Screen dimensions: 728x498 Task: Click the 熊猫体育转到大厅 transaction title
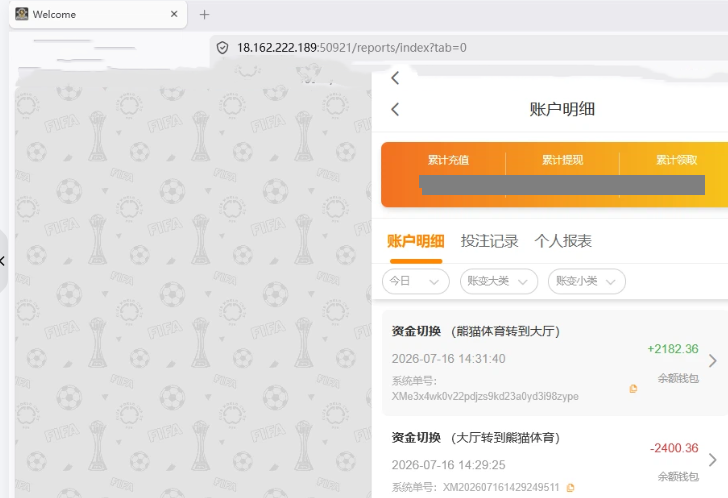(476, 331)
